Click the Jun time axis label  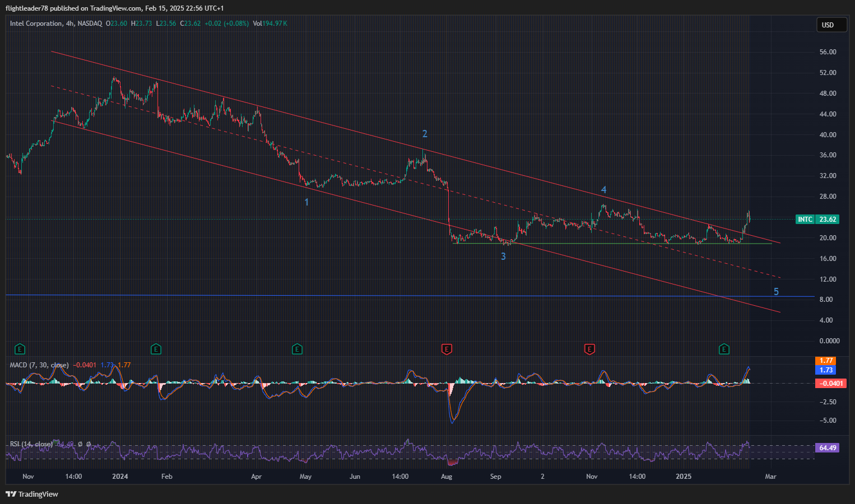(x=355, y=477)
